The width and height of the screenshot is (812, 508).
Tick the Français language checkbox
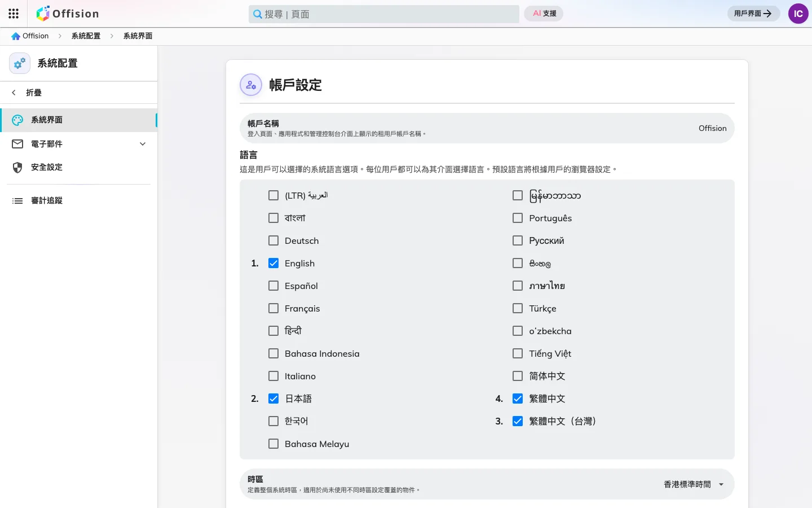click(273, 308)
